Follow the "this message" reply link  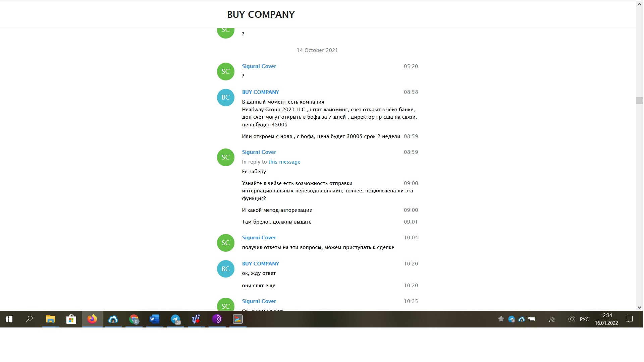click(x=284, y=162)
